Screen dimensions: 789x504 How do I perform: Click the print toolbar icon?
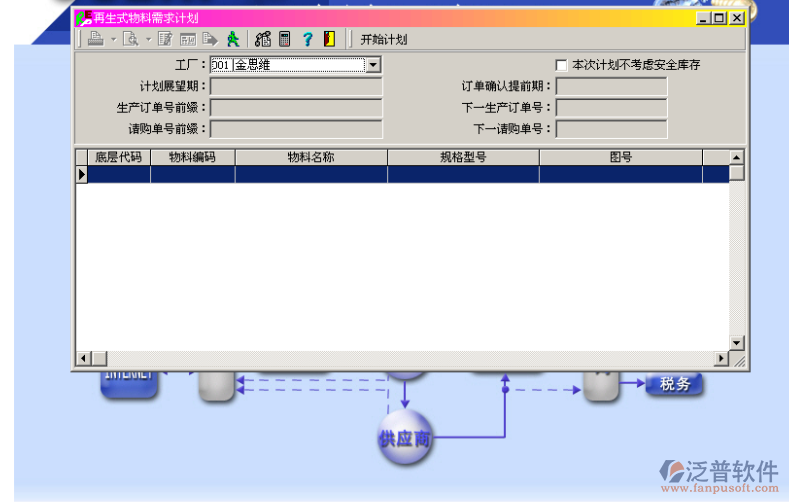click(x=96, y=39)
